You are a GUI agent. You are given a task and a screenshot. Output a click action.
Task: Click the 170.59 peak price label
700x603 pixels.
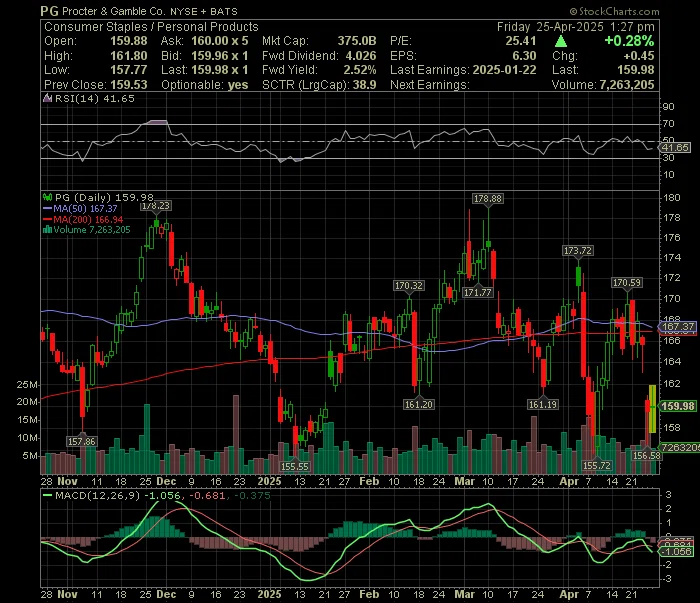click(627, 283)
